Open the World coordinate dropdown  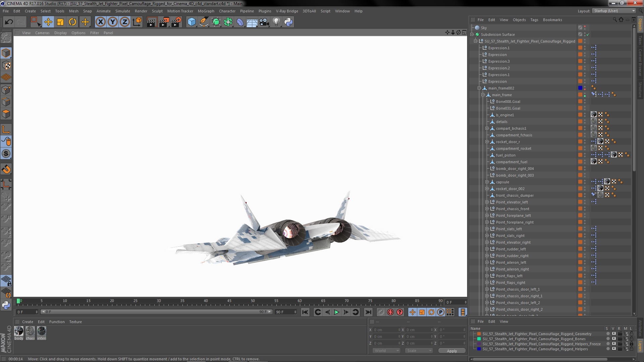[386, 351]
